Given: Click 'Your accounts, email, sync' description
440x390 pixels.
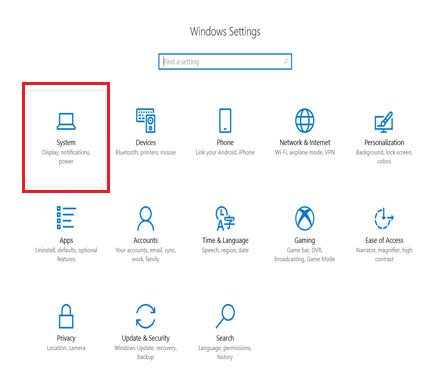Looking at the screenshot, I should click(x=146, y=254).
